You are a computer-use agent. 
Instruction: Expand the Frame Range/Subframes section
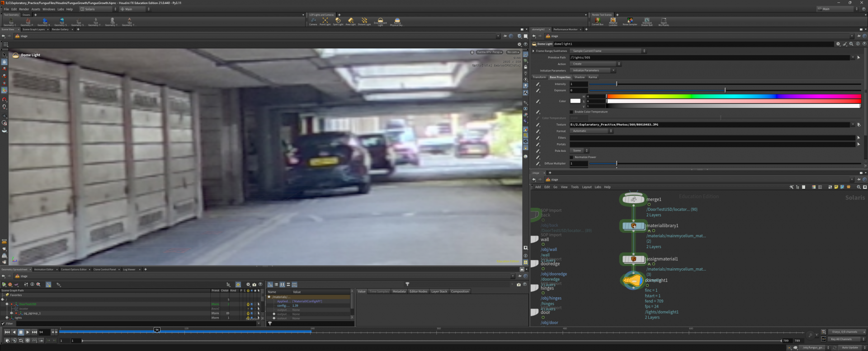pos(533,51)
